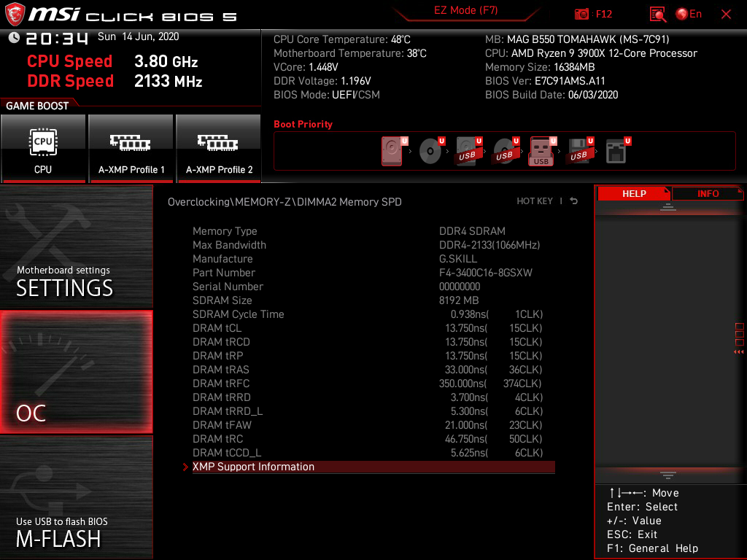The image size is (747, 560).
Task: Click the F1: General Help hint
Action: point(652,548)
